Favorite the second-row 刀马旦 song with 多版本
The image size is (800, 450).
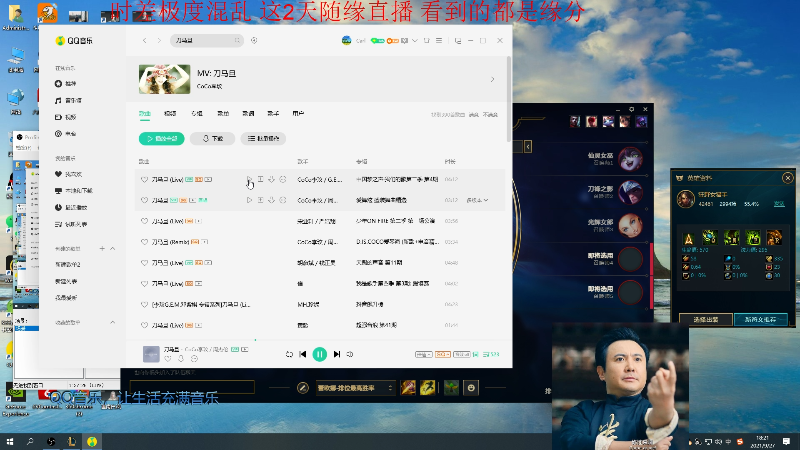pyautogui.click(x=144, y=200)
